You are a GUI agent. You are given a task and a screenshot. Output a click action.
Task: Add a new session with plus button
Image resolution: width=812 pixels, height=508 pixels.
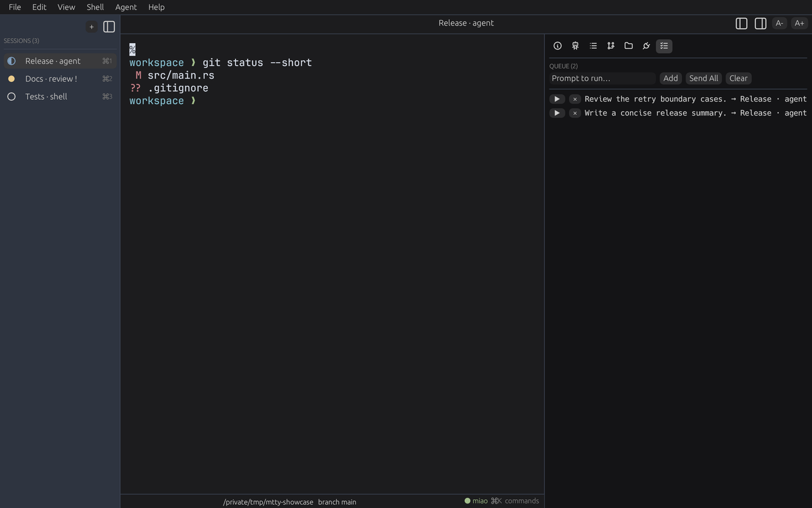point(91,27)
